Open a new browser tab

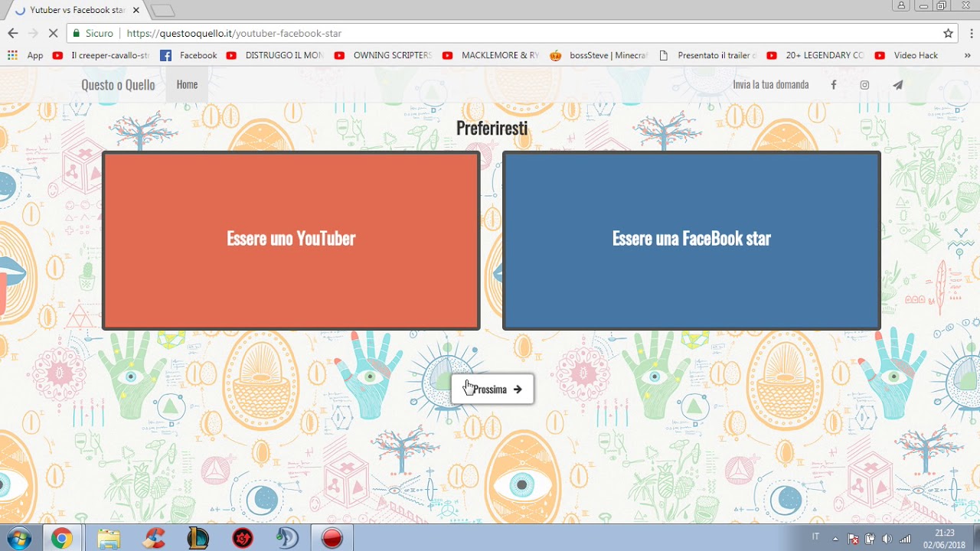click(163, 11)
